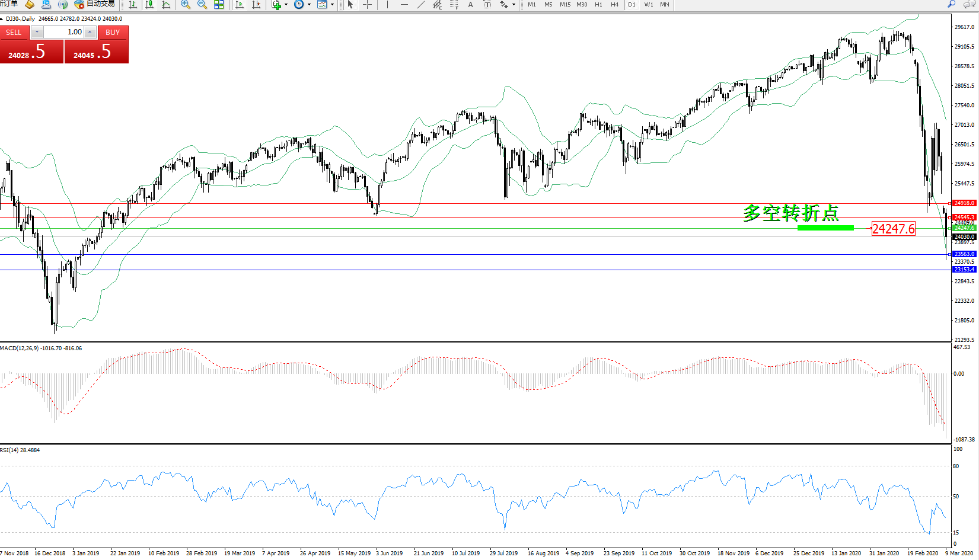Toggle the auto trading button
This screenshot has width=979, height=560.
95,4
